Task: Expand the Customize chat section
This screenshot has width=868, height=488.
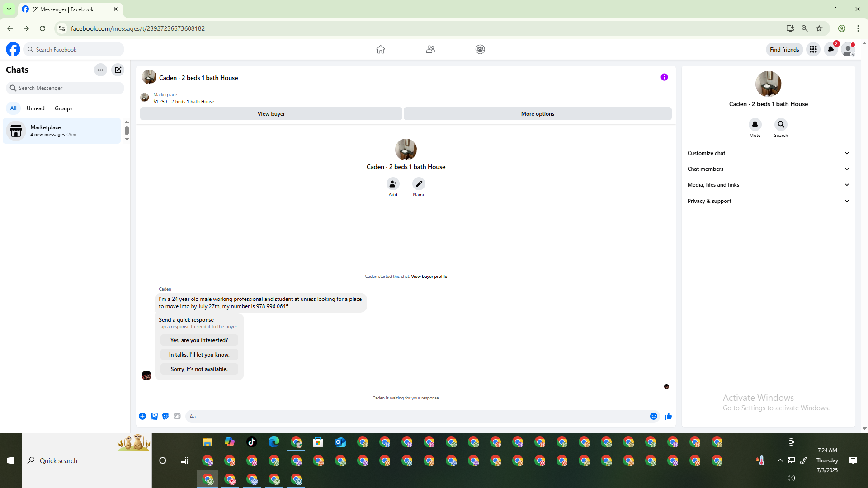Action: (768, 153)
